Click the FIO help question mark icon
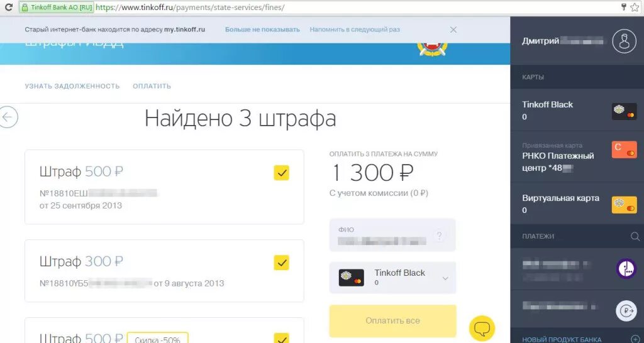644x343 pixels. pyautogui.click(x=440, y=236)
